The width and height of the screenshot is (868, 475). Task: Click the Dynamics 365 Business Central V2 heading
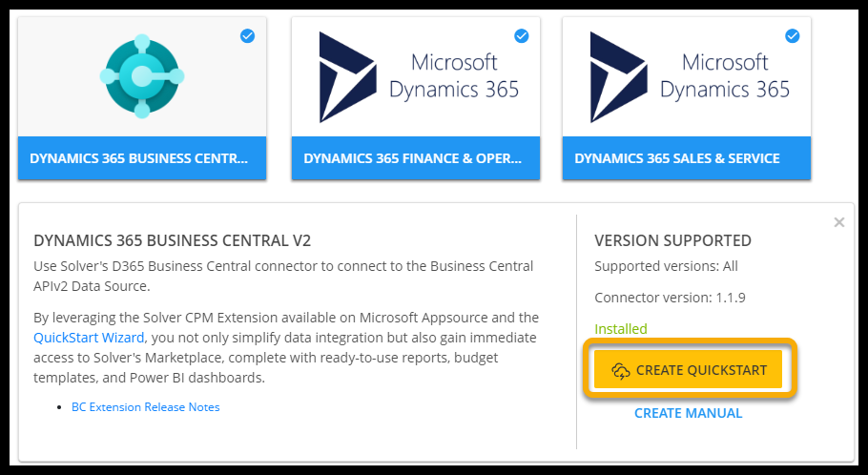pyautogui.click(x=172, y=240)
